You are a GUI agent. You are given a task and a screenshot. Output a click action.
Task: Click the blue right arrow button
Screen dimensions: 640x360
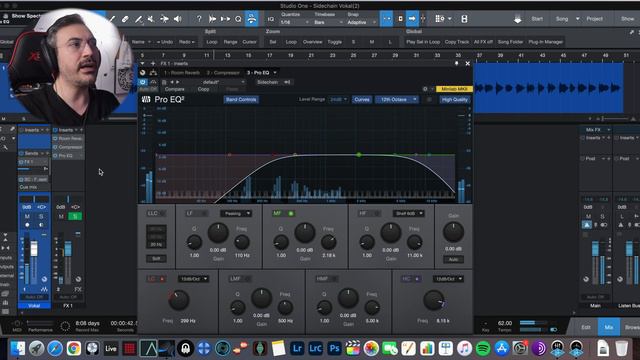(x=412, y=19)
